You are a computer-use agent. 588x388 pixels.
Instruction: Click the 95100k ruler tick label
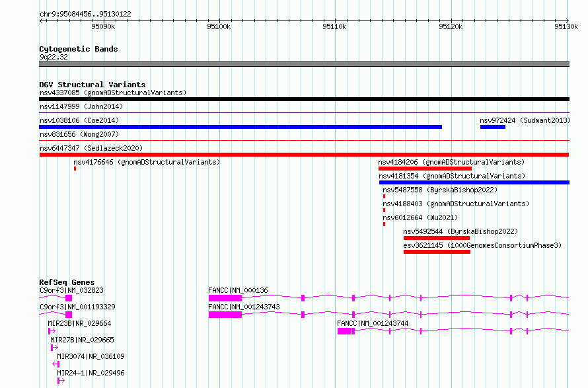coord(219,26)
